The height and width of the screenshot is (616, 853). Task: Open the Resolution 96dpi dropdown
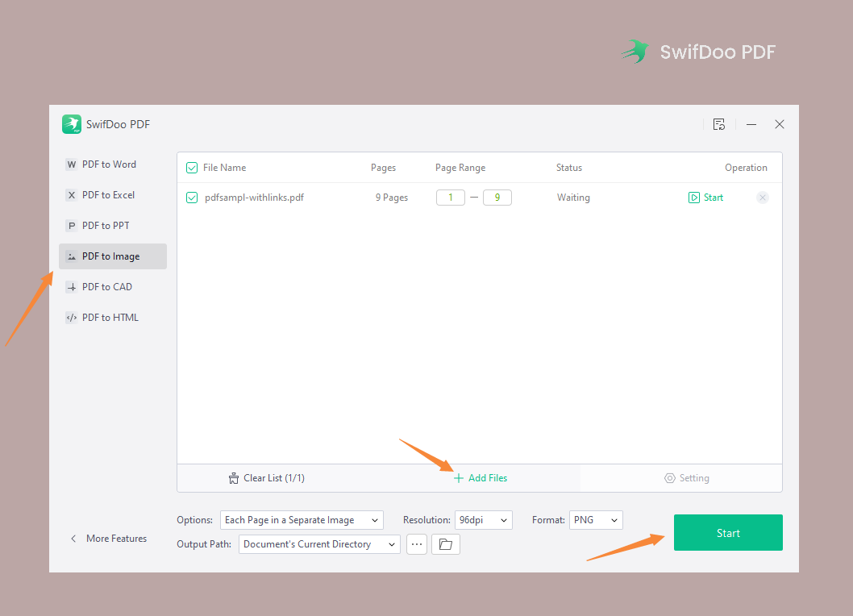[x=484, y=520]
